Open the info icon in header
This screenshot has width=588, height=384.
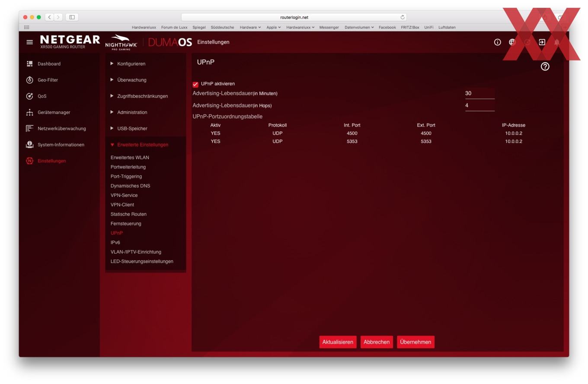[x=497, y=42]
